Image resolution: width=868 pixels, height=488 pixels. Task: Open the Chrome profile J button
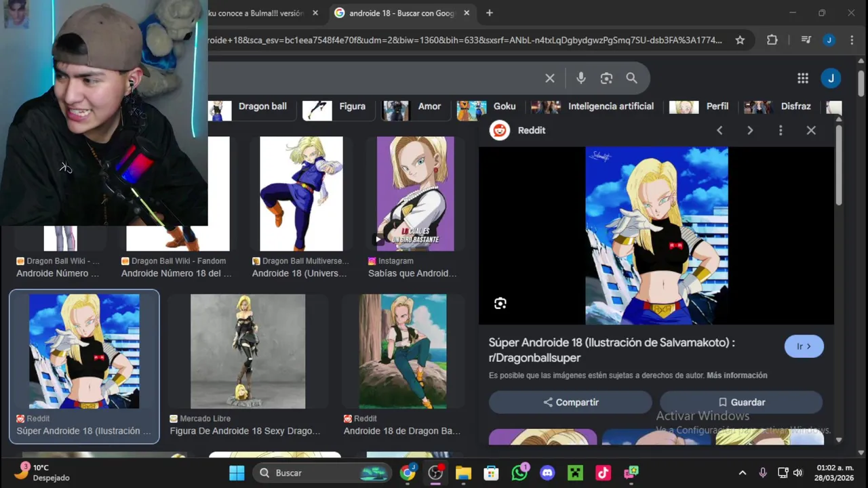point(829,40)
